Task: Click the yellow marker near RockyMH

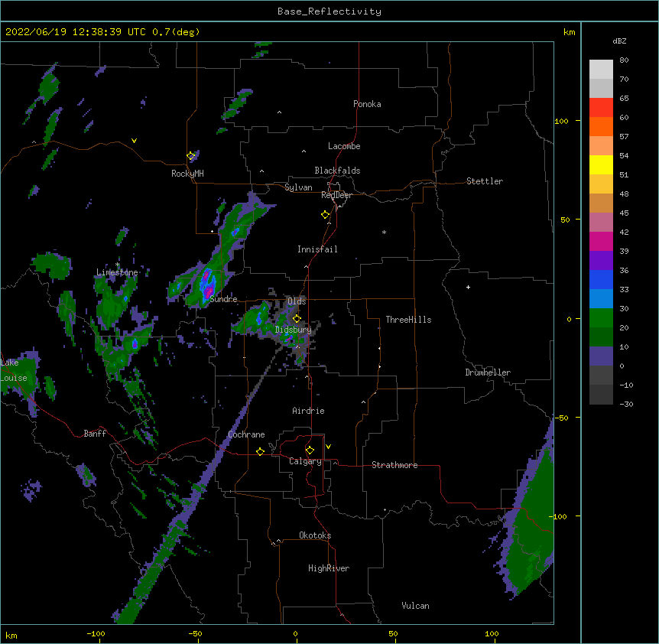Action: 191,156
